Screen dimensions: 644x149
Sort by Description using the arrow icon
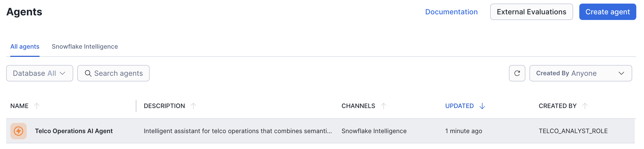[193, 106]
